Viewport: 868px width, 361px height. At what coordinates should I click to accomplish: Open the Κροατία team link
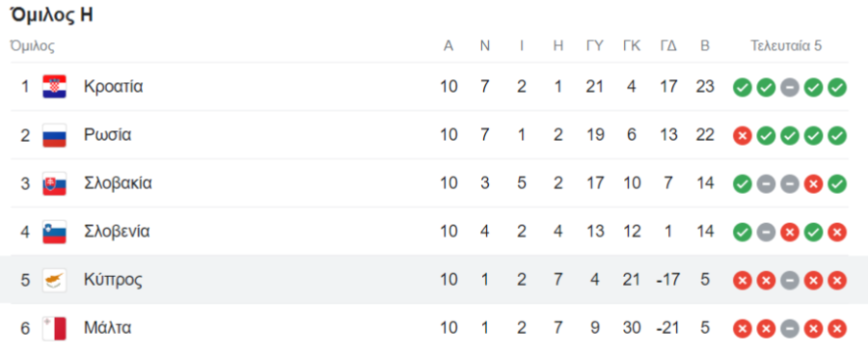(114, 87)
